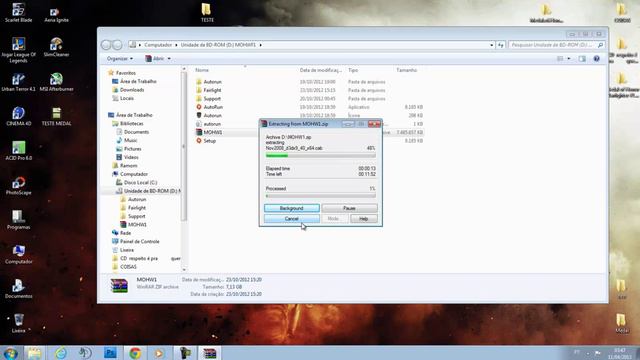Open the Explorer folder taskbar icon

click(35, 353)
